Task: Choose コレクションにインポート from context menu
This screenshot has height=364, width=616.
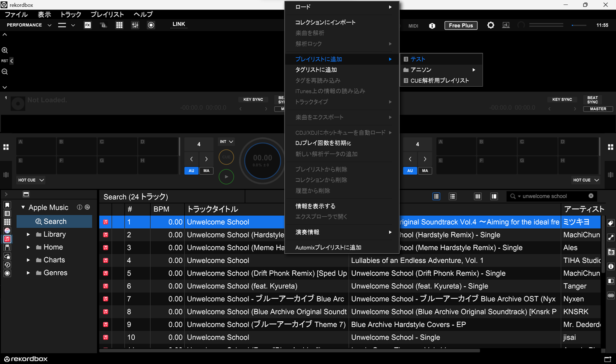Action: click(x=325, y=22)
